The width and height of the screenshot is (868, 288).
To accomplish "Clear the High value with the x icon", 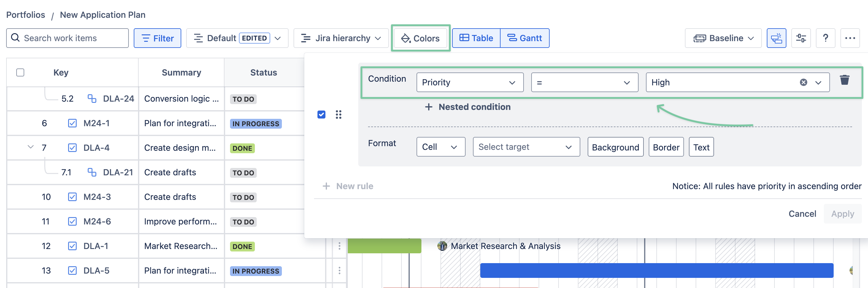I will [803, 82].
